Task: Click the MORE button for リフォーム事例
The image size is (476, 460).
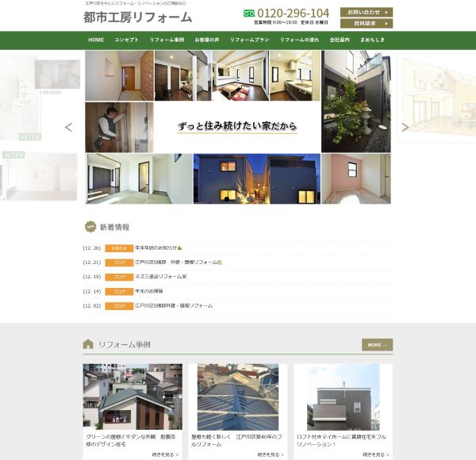Action: click(x=377, y=345)
